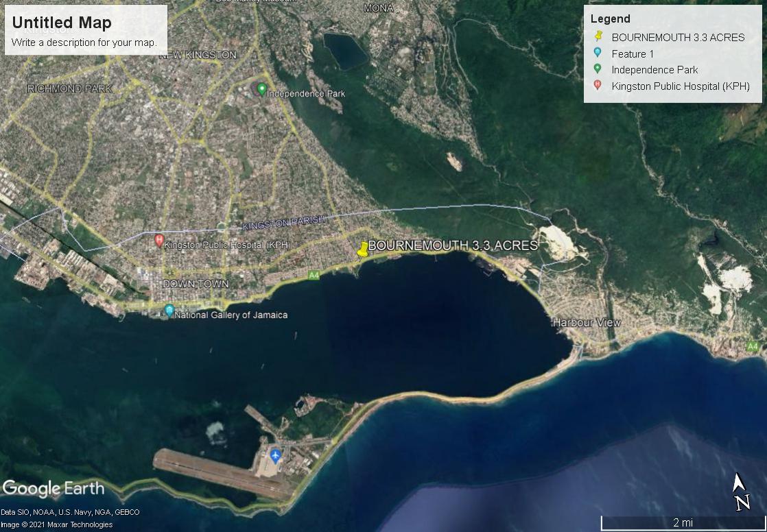This screenshot has width=767, height=532.
Task: Click the 'MONA' map label
Action: click(379, 8)
